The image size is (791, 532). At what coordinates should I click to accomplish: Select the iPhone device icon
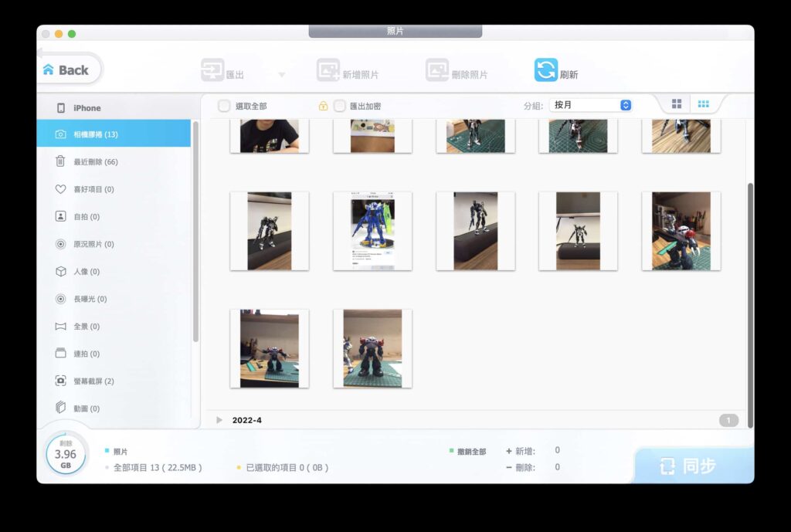coord(61,108)
